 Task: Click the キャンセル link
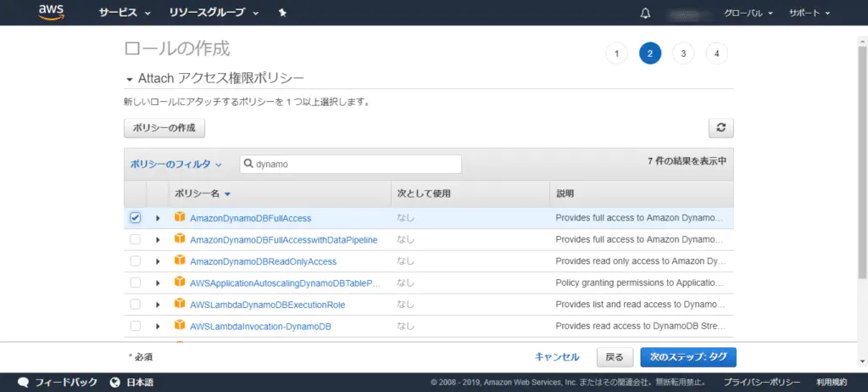click(557, 357)
